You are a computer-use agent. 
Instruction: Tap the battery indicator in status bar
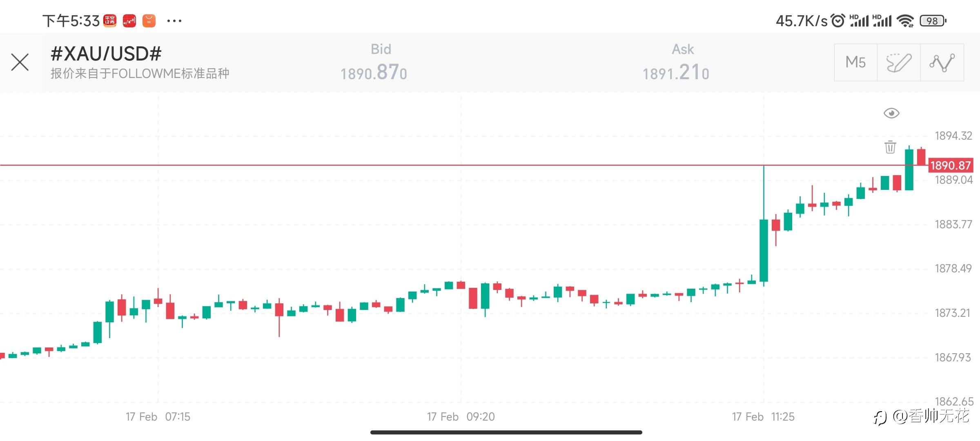click(x=933, y=21)
